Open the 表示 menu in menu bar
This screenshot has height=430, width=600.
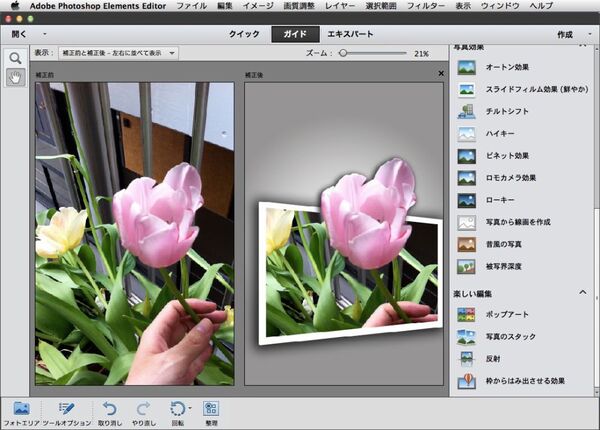463,6
